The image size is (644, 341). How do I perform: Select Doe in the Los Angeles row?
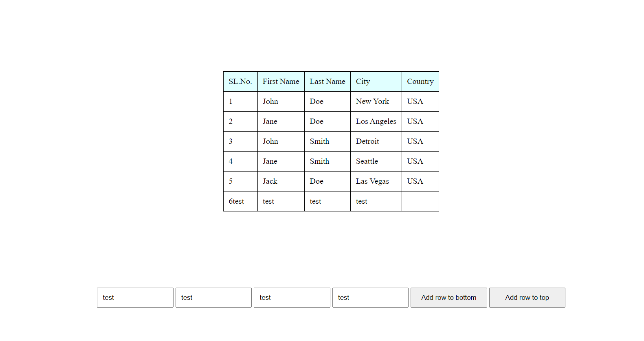click(x=327, y=121)
